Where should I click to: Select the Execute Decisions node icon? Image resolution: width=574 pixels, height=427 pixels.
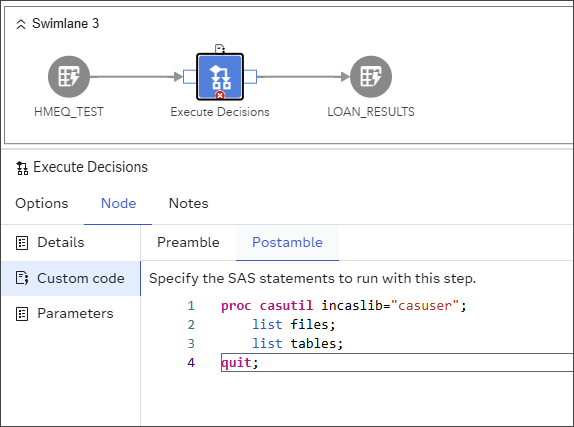[220, 77]
